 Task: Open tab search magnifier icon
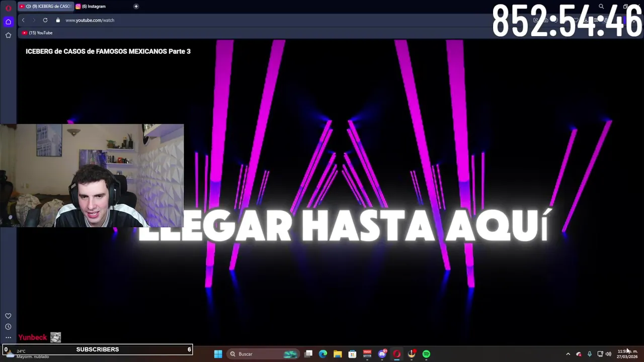601,7
